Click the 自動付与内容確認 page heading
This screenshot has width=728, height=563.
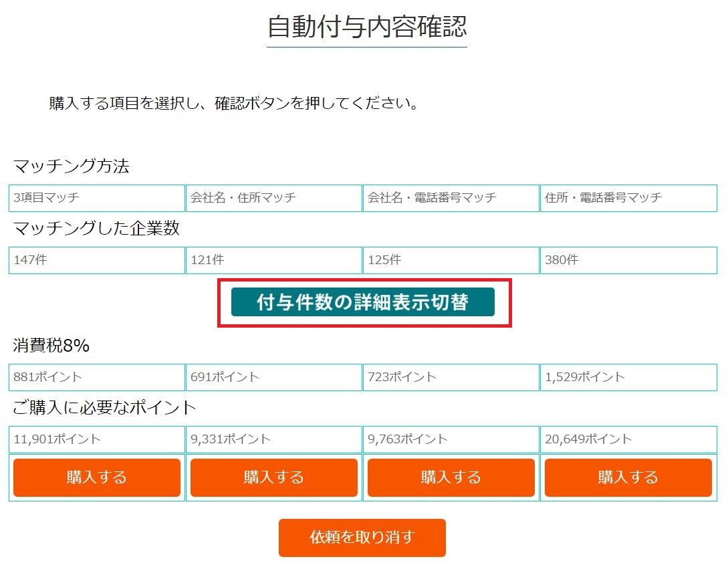pos(367,27)
